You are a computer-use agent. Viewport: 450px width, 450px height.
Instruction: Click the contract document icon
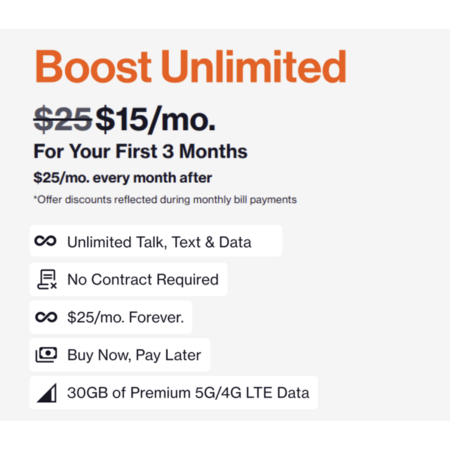click(47, 279)
